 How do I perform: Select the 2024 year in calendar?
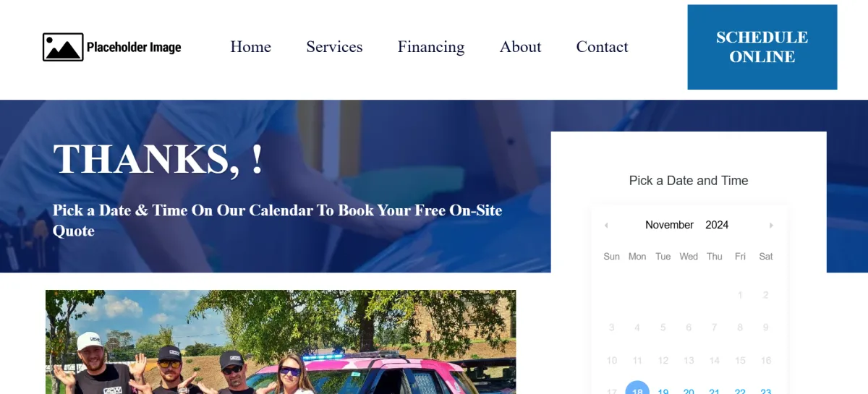[x=717, y=225]
